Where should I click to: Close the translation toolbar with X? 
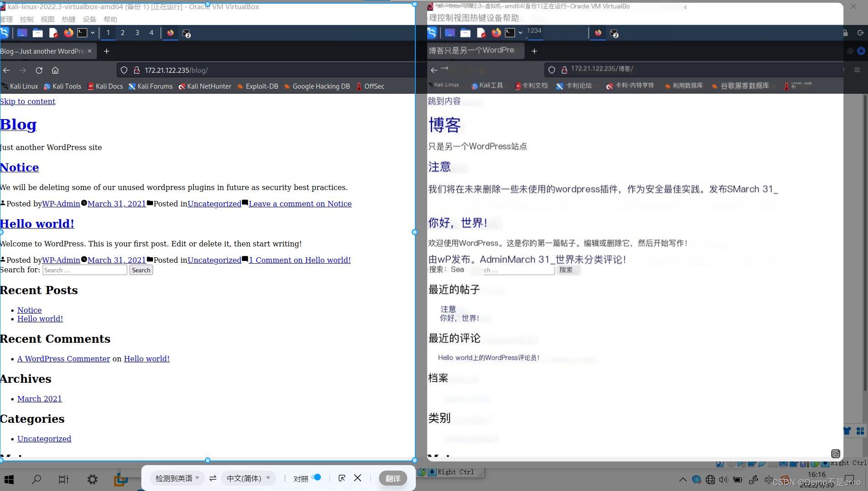(358, 478)
